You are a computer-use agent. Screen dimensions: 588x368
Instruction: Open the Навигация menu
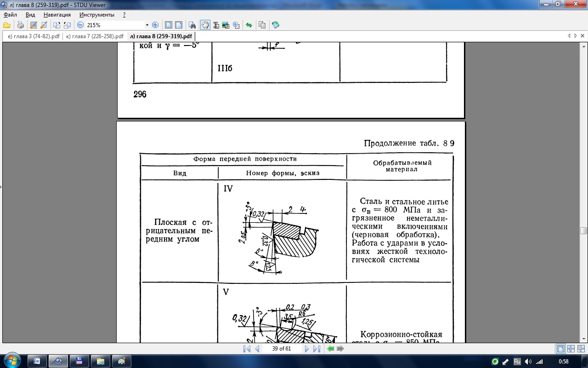pos(57,15)
